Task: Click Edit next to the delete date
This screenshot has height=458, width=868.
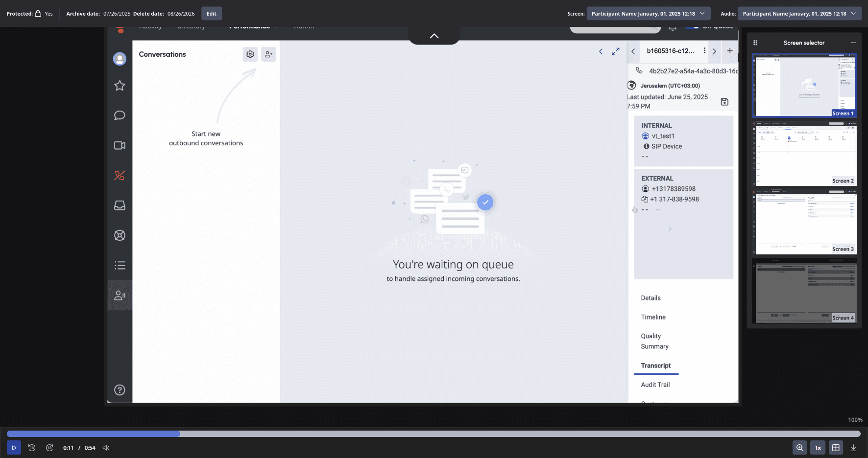Action: point(212,14)
